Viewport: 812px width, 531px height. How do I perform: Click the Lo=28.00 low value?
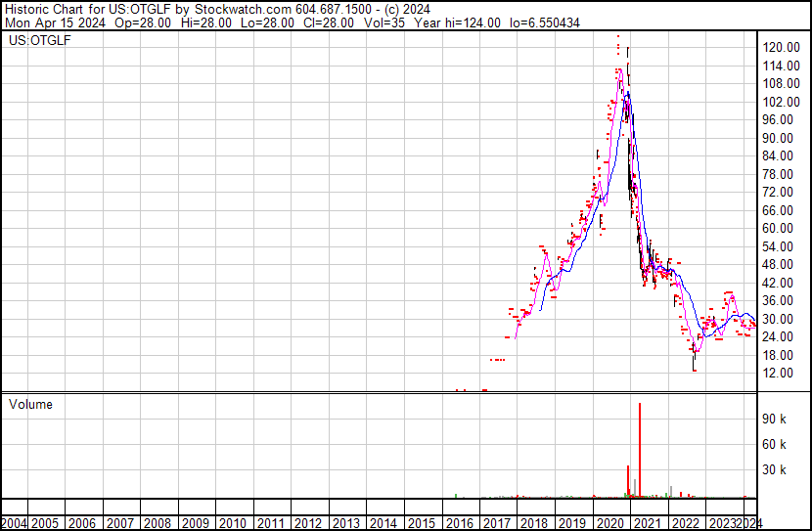(x=268, y=23)
